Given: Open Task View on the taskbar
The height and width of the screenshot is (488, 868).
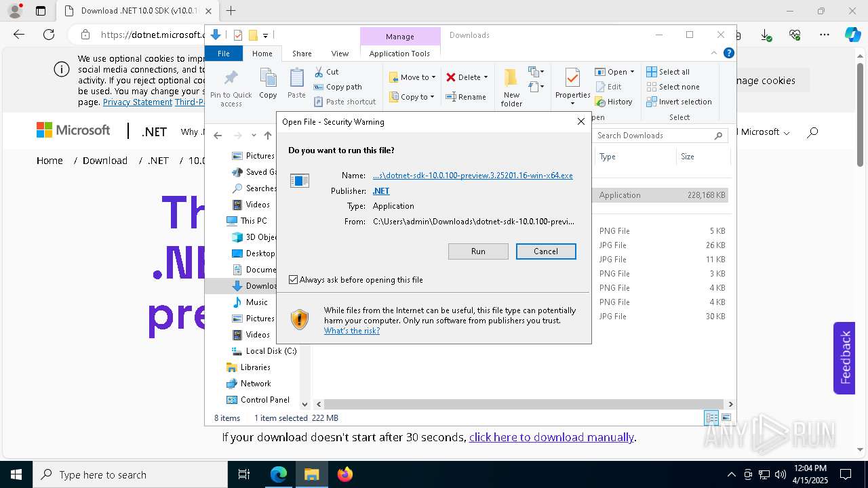Looking at the screenshot, I should [244, 474].
